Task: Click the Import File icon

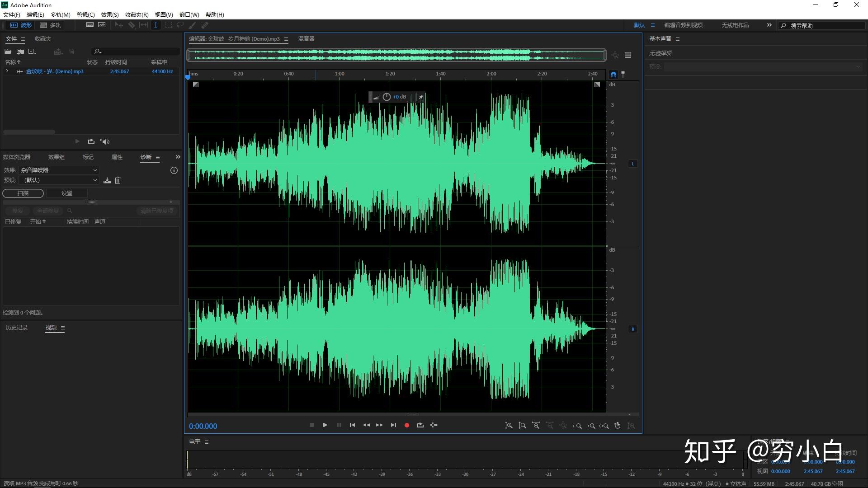Action: (x=20, y=52)
